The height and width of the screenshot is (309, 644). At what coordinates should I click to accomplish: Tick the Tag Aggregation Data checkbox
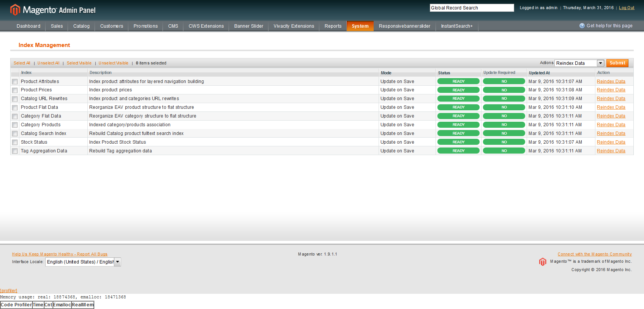(x=15, y=151)
